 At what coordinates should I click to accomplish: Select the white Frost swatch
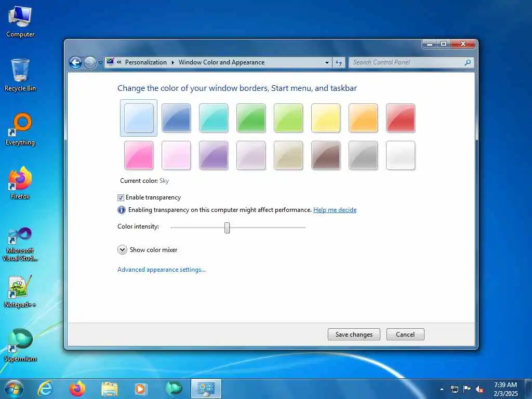click(401, 155)
